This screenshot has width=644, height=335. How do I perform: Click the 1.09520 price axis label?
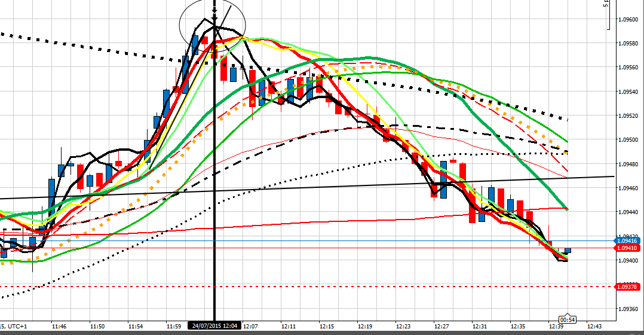628,116
